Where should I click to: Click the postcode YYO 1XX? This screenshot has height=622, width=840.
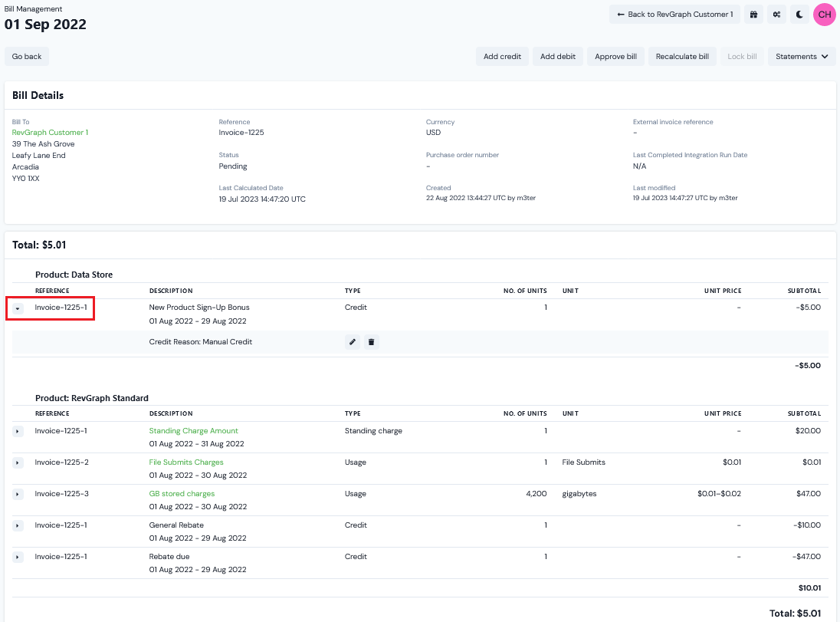26,179
